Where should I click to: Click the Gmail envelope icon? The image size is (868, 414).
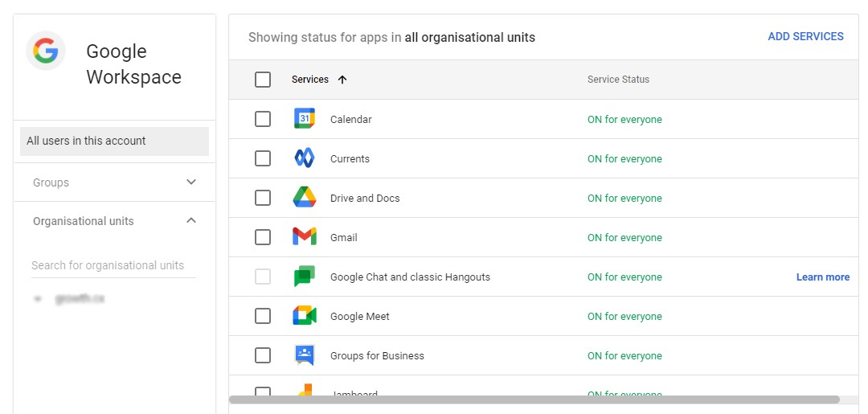(x=305, y=237)
